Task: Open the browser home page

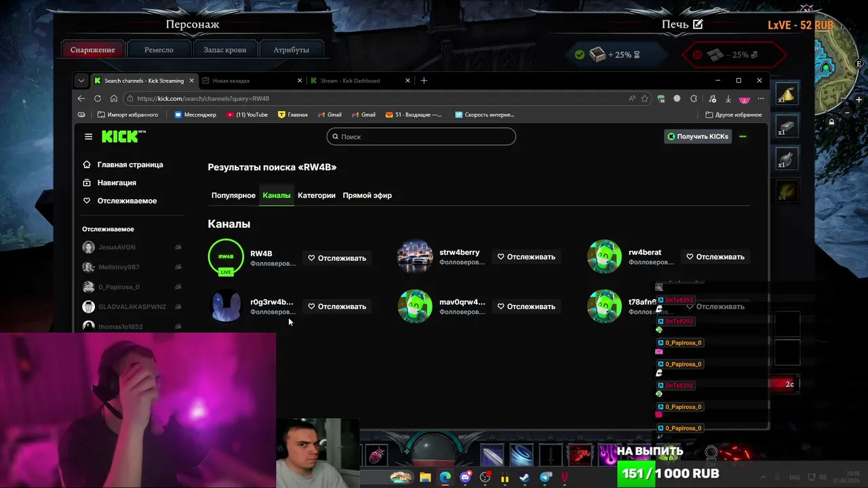Action: [113, 98]
